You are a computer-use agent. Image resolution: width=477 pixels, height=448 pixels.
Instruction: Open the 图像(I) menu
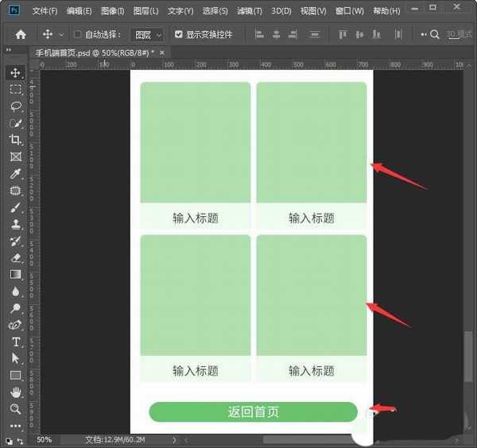pos(113,11)
